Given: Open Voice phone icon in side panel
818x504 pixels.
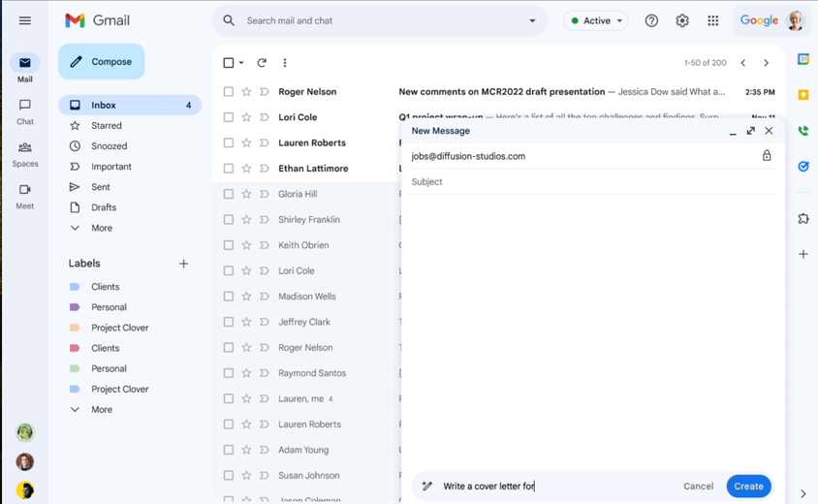Looking at the screenshot, I should click(x=803, y=131).
